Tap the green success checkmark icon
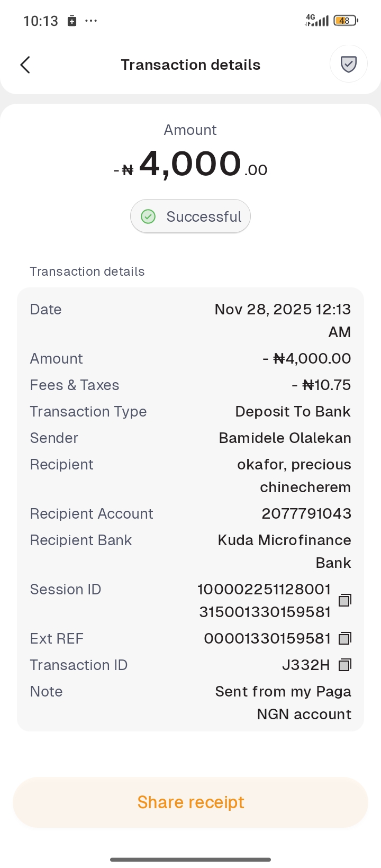Screen dimensions: 381x868 tap(148, 216)
